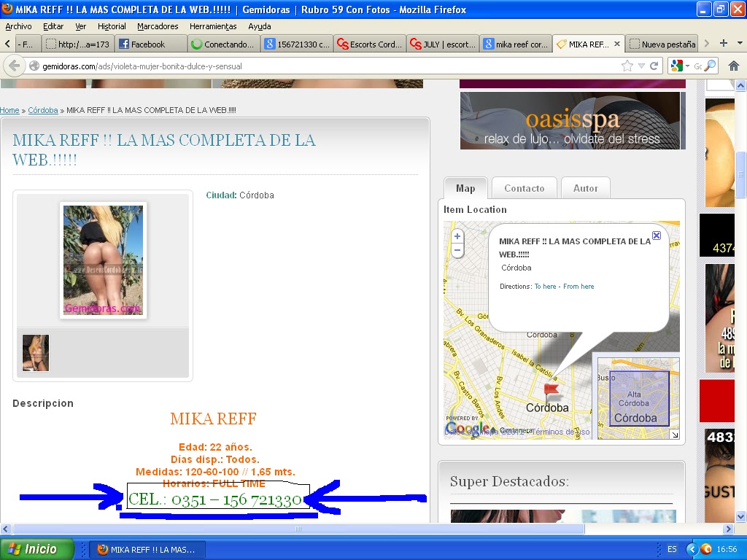
Task: Switch to the 156721330 search tab
Action: coord(297,44)
